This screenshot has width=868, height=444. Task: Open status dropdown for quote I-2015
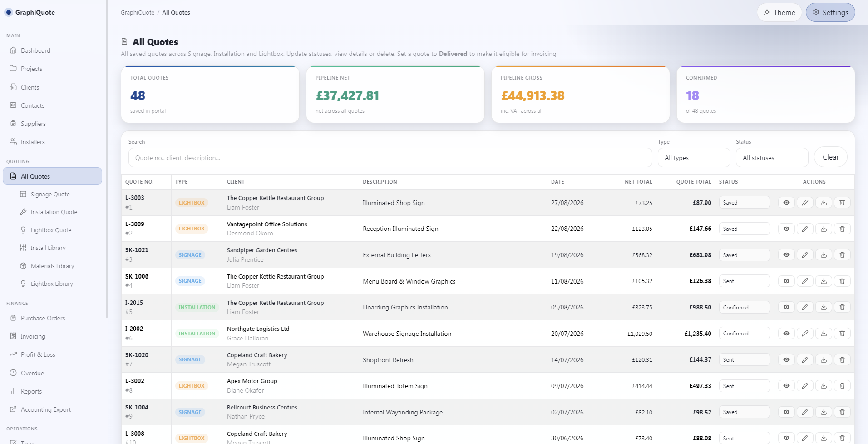point(745,307)
